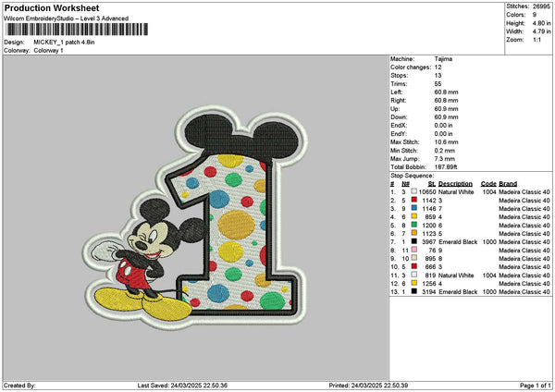The width and height of the screenshot is (555, 392).
Task: Click stitch count 3194 in stop 13
Action: coord(429,292)
